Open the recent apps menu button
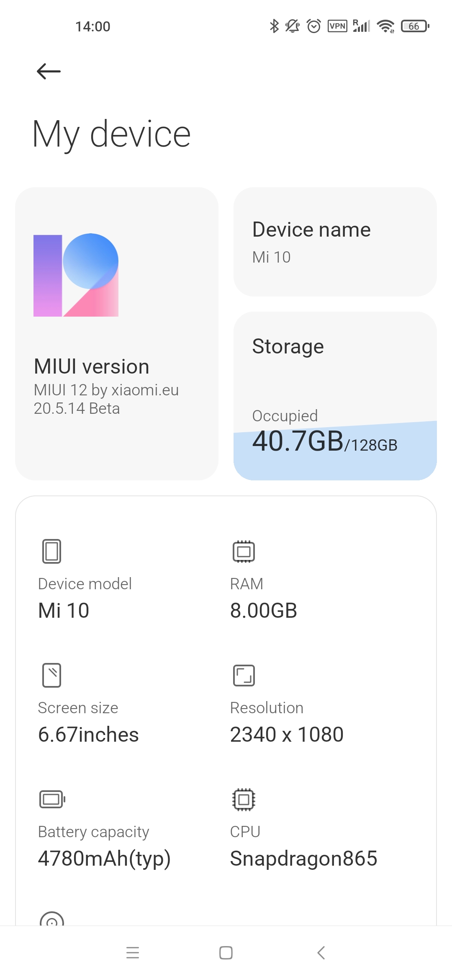 [133, 953]
